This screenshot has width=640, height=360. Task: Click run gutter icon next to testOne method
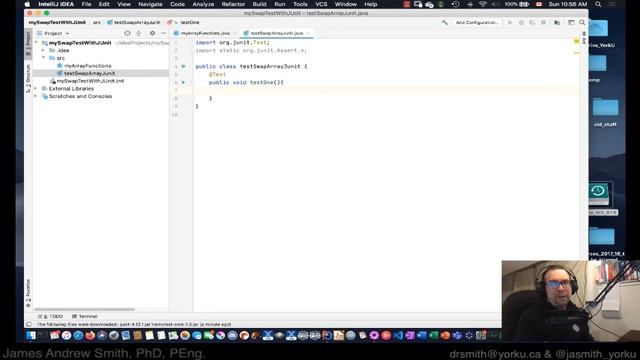183,82
